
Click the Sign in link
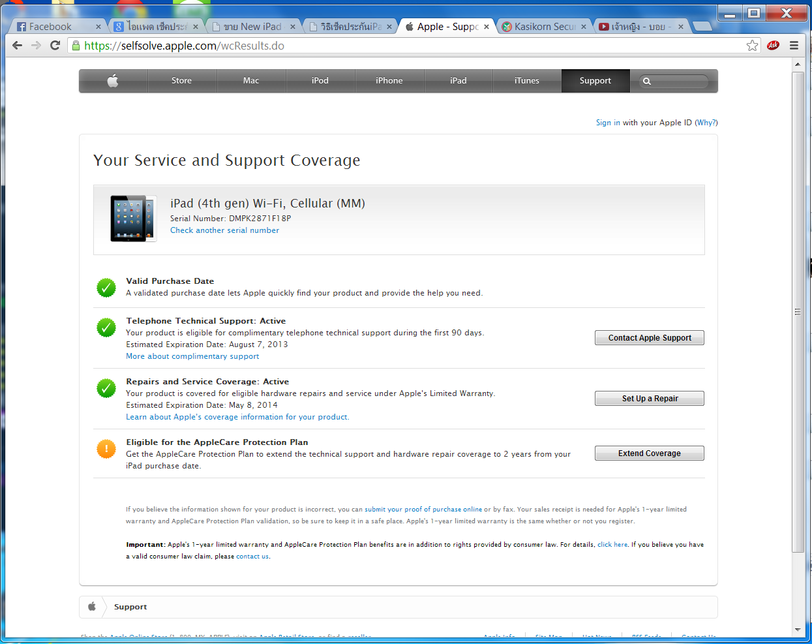[x=608, y=123]
